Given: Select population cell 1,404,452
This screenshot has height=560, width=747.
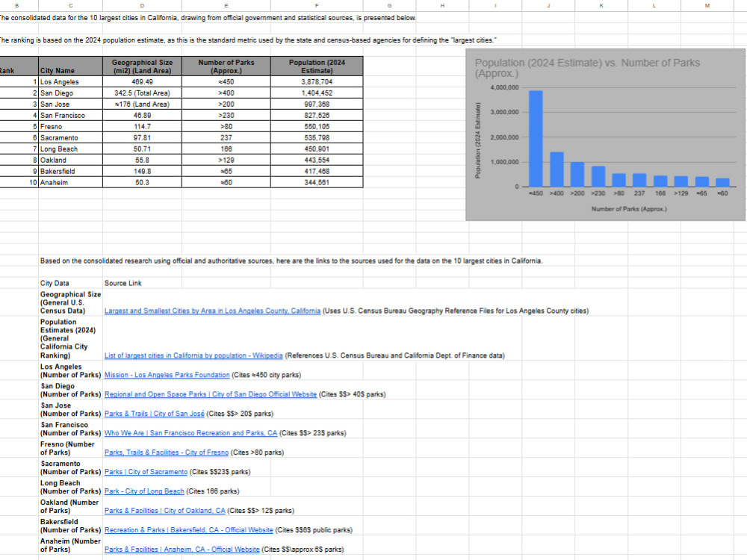Looking at the screenshot, I should (317, 93).
